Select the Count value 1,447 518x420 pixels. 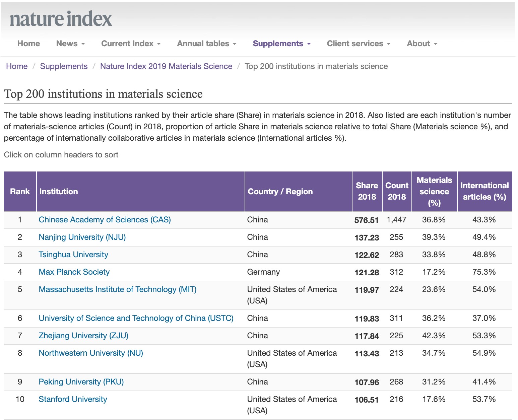(396, 220)
